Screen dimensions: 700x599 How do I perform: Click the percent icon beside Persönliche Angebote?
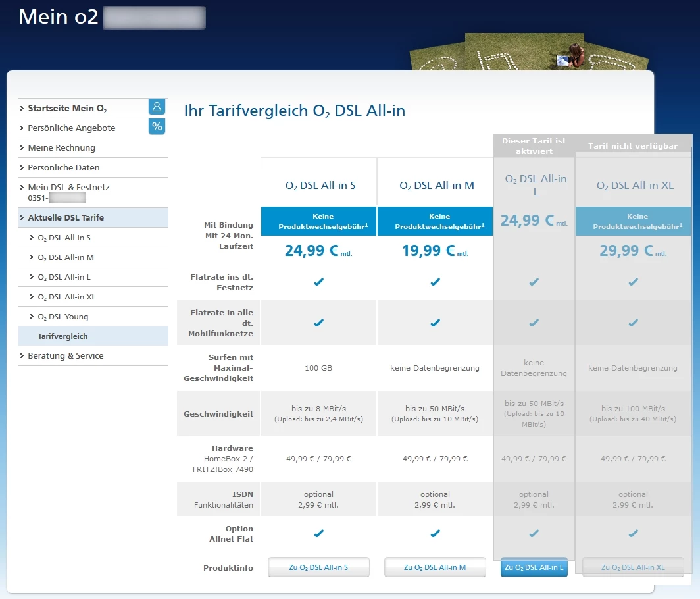pos(157,126)
